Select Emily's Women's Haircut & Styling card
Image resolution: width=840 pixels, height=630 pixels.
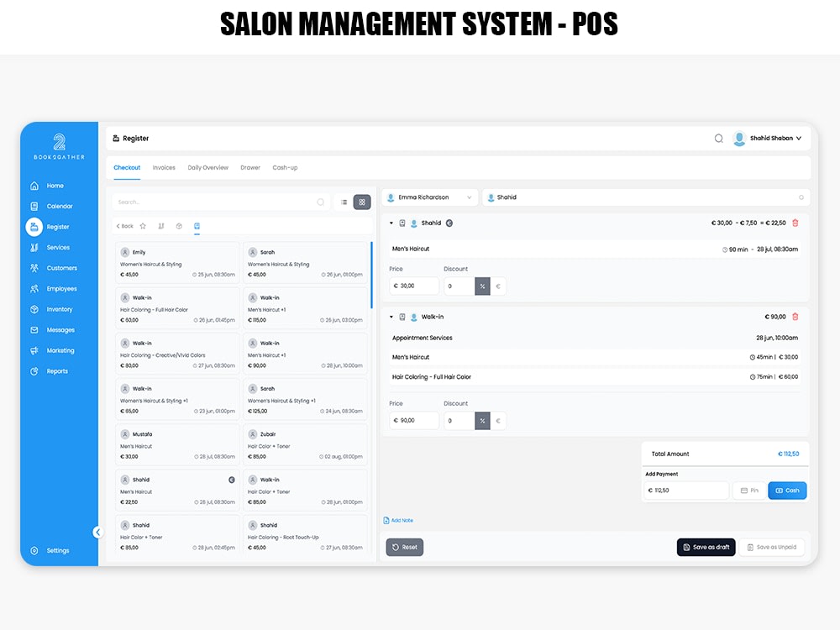tap(177, 262)
